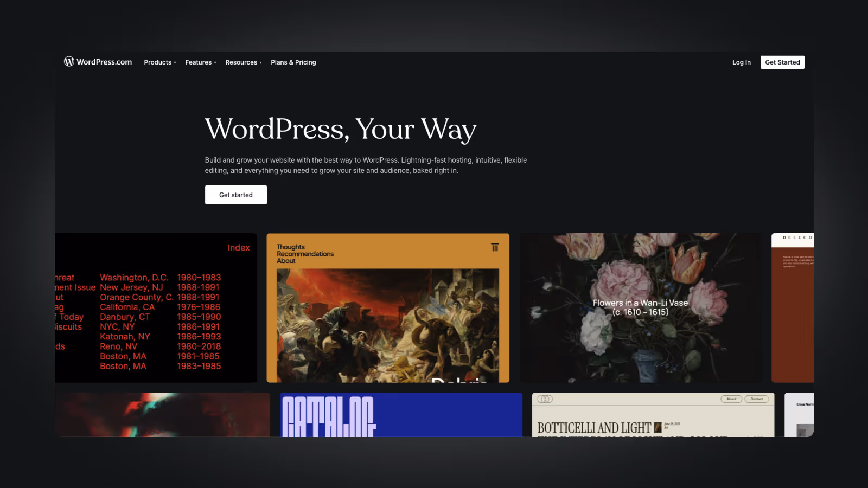
Task: Open the brown Beleco theme thumbnail
Action: [793, 308]
